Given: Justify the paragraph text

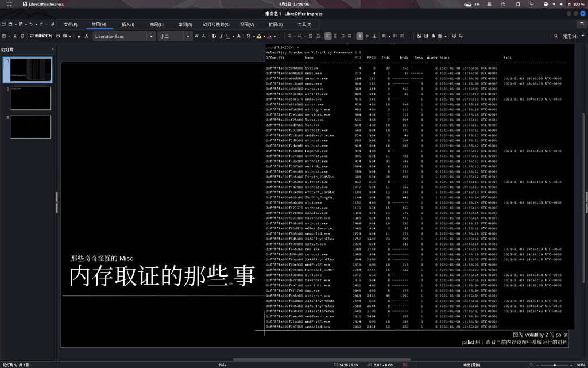Looking at the screenshot, I should coord(350,36).
